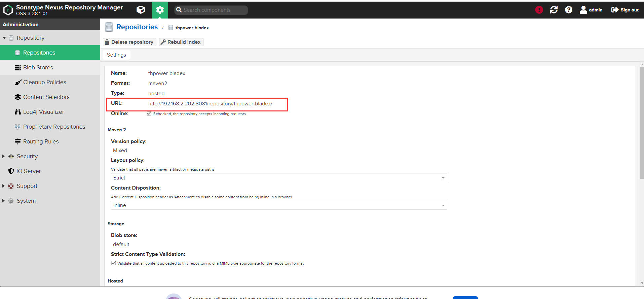Click the Cleanup Policies broom icon
644x299 pixels.
[18, 82]
